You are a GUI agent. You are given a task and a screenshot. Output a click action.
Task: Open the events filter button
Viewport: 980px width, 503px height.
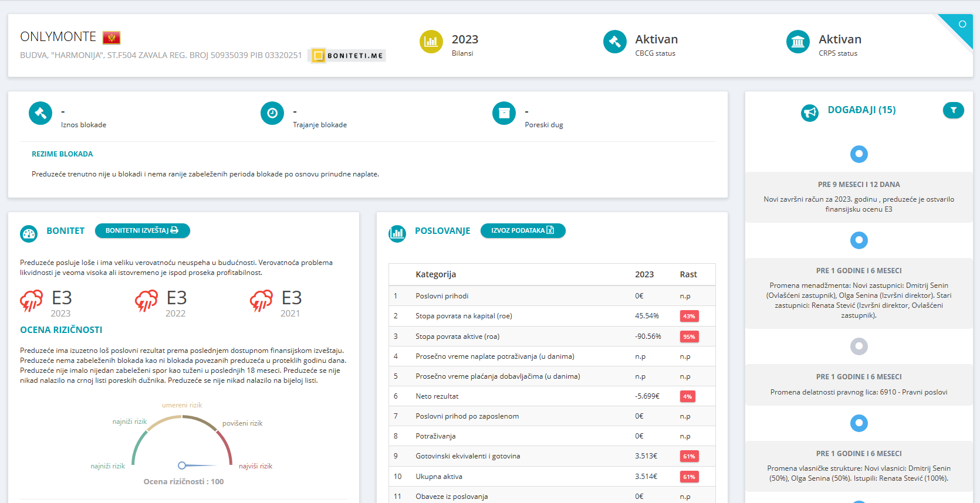click(953, 110)
